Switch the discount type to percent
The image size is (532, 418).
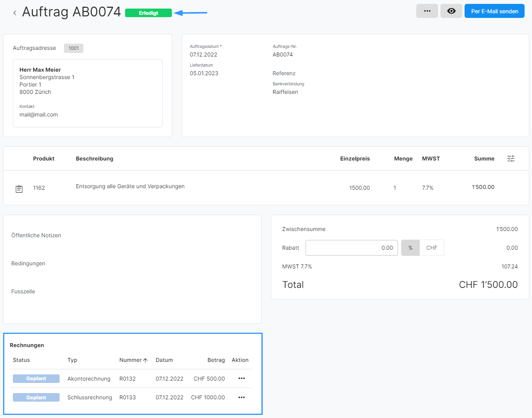(x=410, y=248)
